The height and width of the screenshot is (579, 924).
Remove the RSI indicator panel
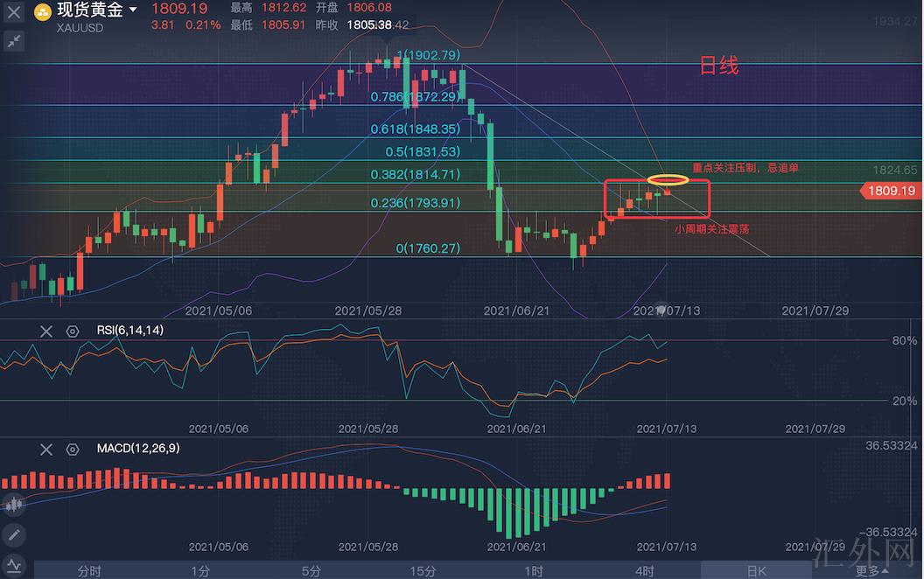click(x=46, y=331)
